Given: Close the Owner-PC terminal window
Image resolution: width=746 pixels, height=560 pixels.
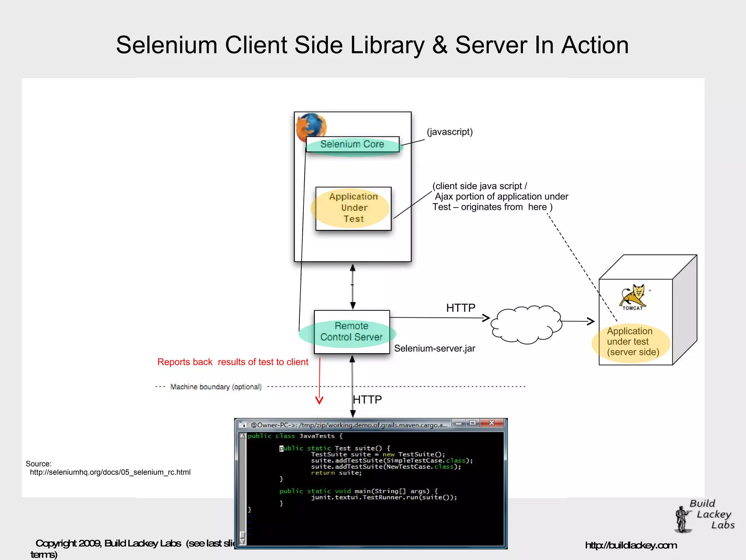Looking at the screenshot, I should pos(491,423).
